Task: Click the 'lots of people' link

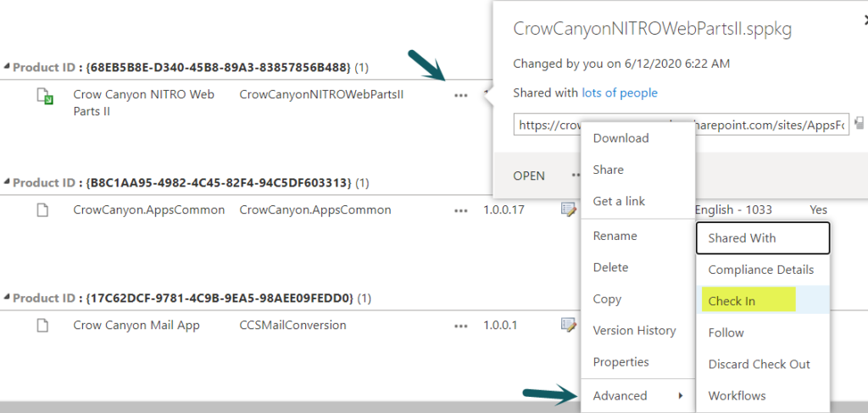Action: point(620,92)
